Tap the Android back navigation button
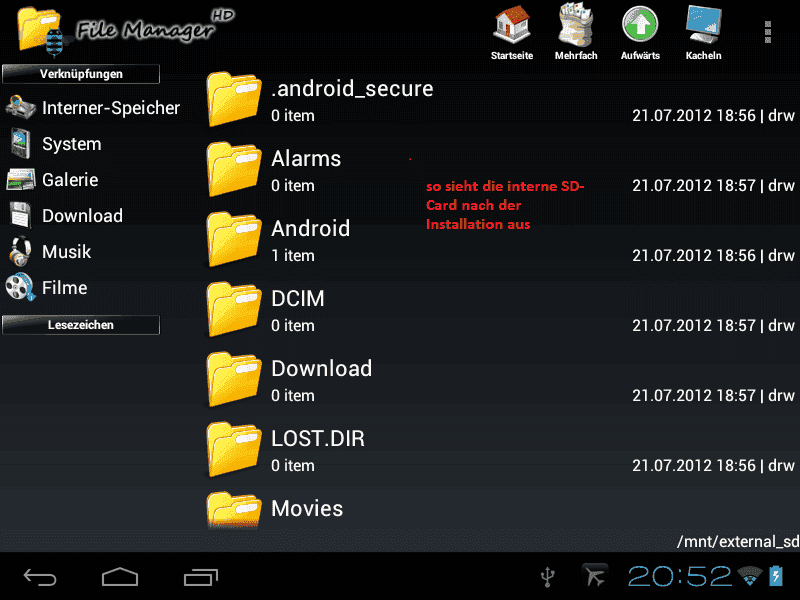800x600 pixels. (x=40, y=577)
